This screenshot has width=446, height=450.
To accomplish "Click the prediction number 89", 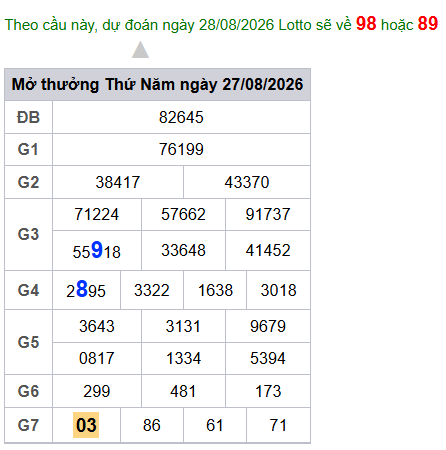I will (x=428, y=24).
